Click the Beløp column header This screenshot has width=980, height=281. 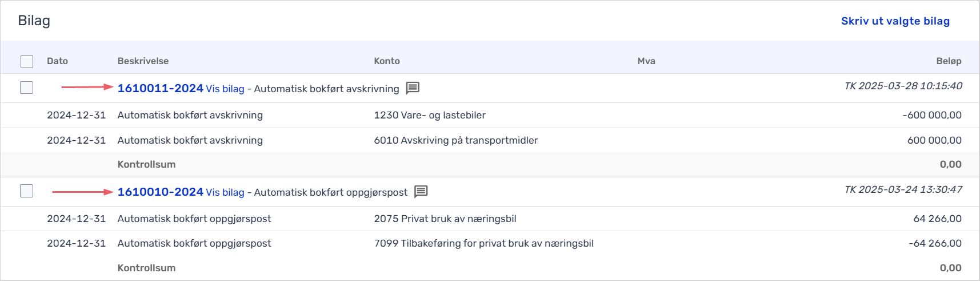(949, 61)
